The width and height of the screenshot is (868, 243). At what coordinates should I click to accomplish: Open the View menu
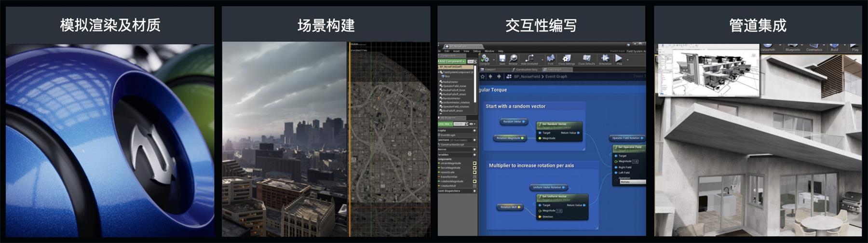tap(466, 51)
